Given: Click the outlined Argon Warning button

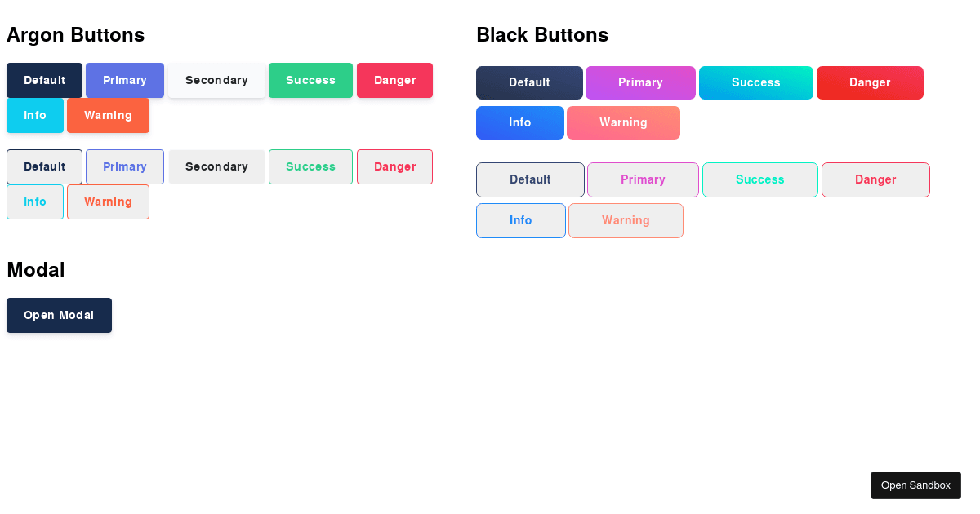Looking at the screenshot, I should 108,201.
